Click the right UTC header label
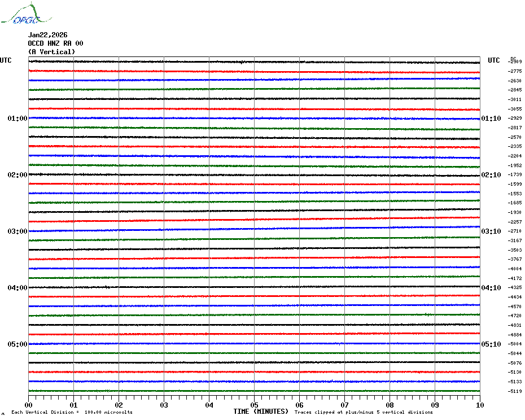This screenshot has width=525, height=420. (x=494, y=60)
